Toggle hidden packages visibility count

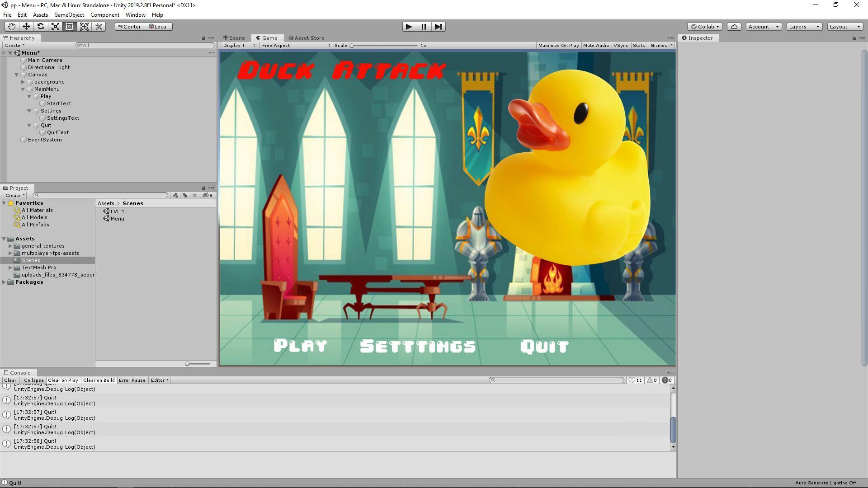pos(208,196)
